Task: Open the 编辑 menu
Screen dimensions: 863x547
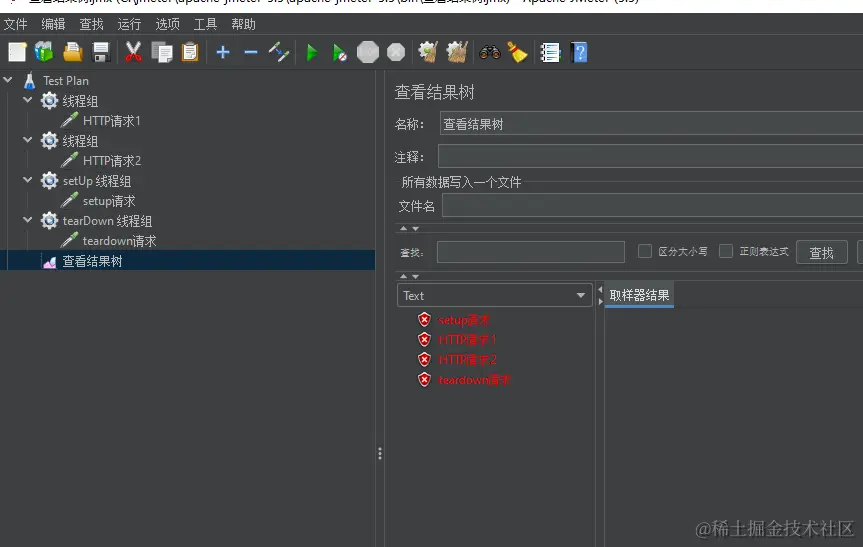Action: pos(53,24)
